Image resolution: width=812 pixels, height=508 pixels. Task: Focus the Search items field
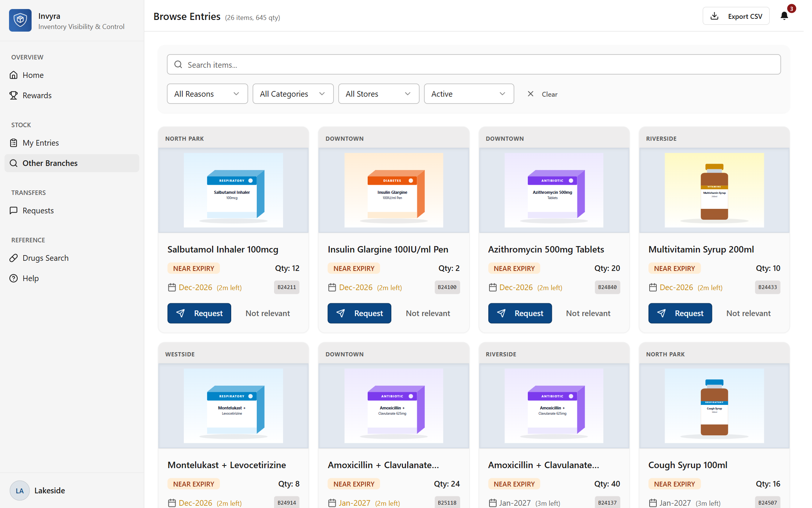click(474, 64)
